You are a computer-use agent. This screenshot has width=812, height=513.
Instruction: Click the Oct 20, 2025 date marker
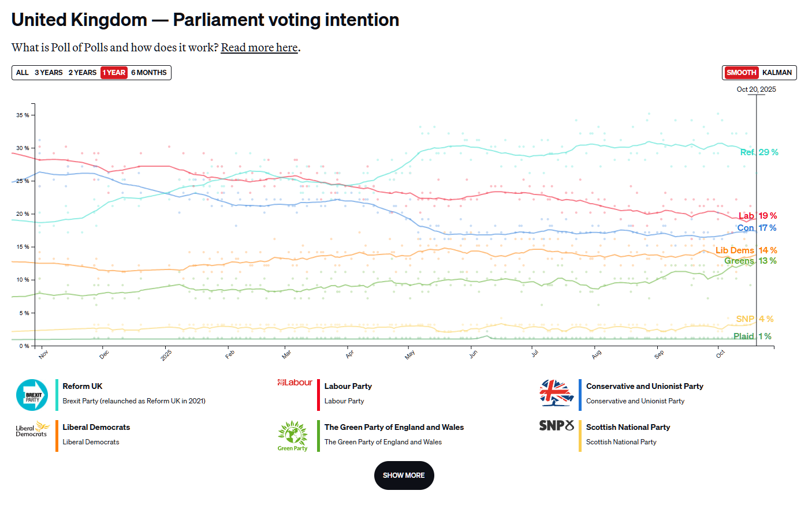pos(756,89)
